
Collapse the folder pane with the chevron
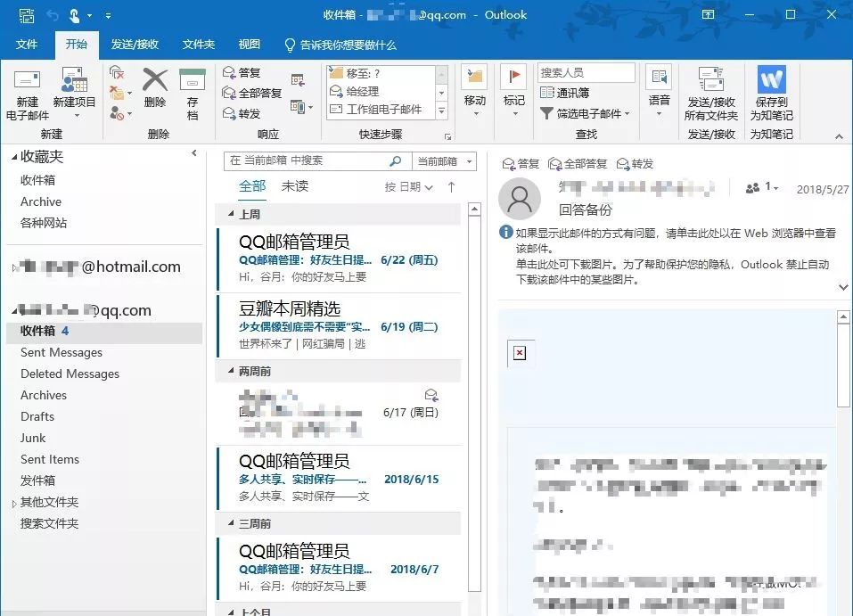click(194, 153)
